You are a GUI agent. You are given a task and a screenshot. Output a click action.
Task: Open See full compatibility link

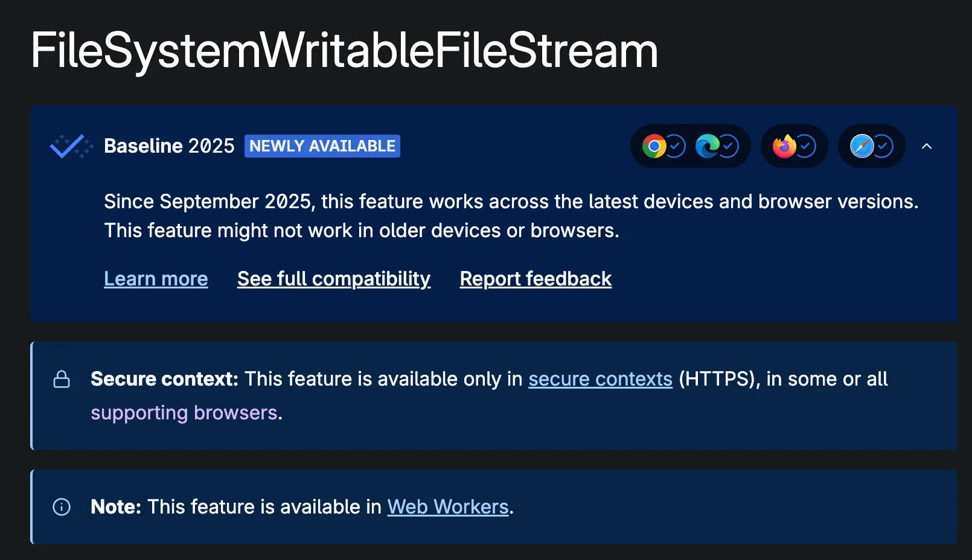[x=334, y=279]
